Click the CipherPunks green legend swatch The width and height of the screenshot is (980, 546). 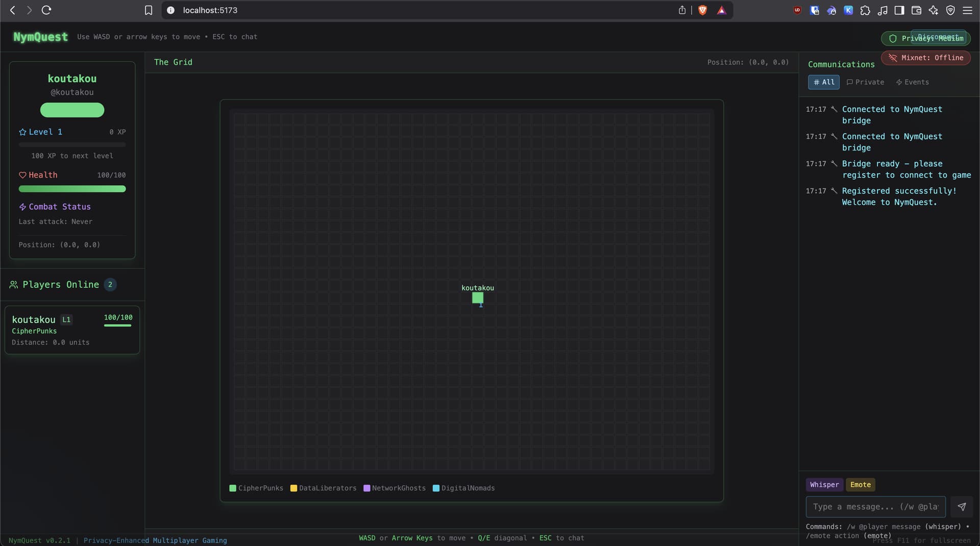(233, 488)
